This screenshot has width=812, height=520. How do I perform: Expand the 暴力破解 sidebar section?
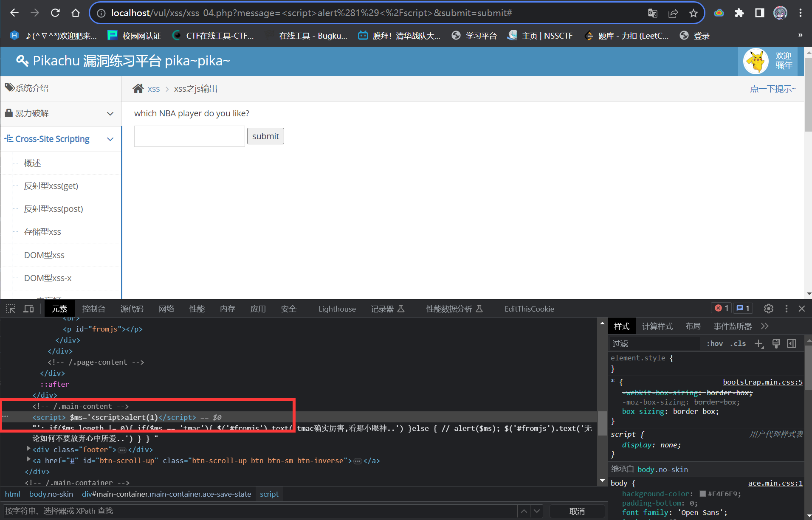(x=110, y=113)
